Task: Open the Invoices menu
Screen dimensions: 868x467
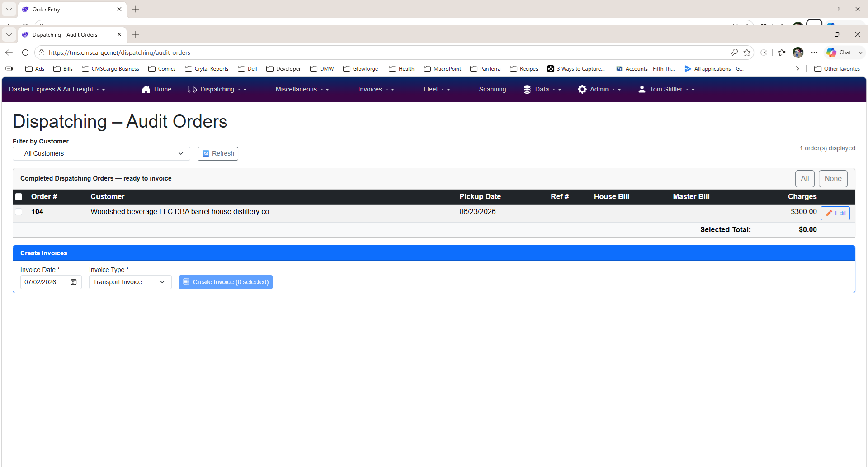Action: click(x=376, y=89)
